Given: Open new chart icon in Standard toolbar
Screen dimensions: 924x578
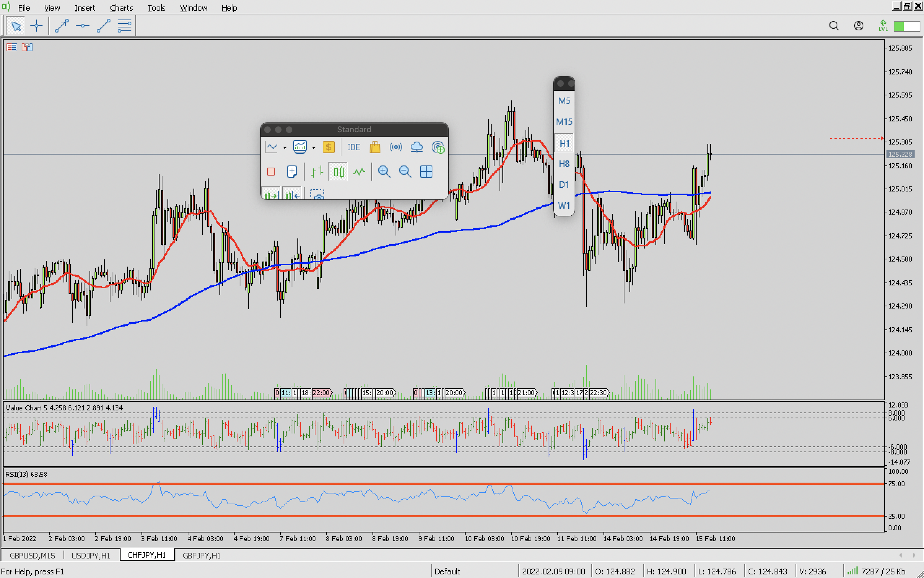Looking at the screenshot, I should tap(271, 147).
